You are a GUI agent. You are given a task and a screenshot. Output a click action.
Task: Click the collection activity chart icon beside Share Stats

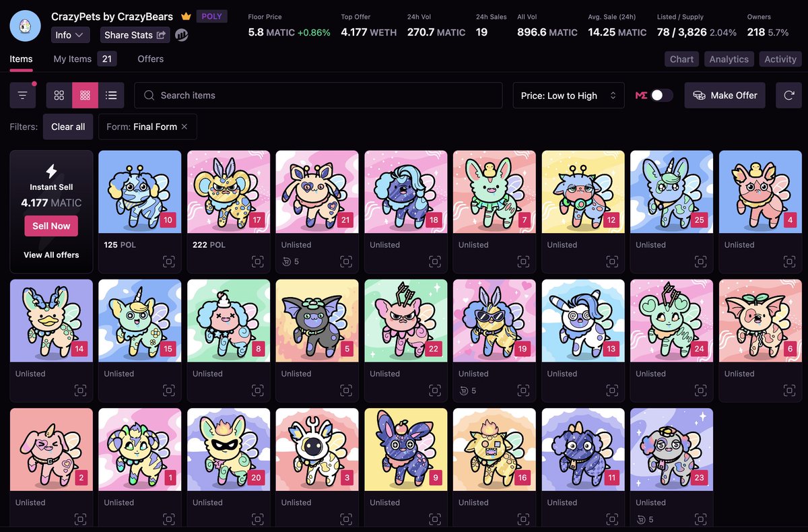[180, 35]
